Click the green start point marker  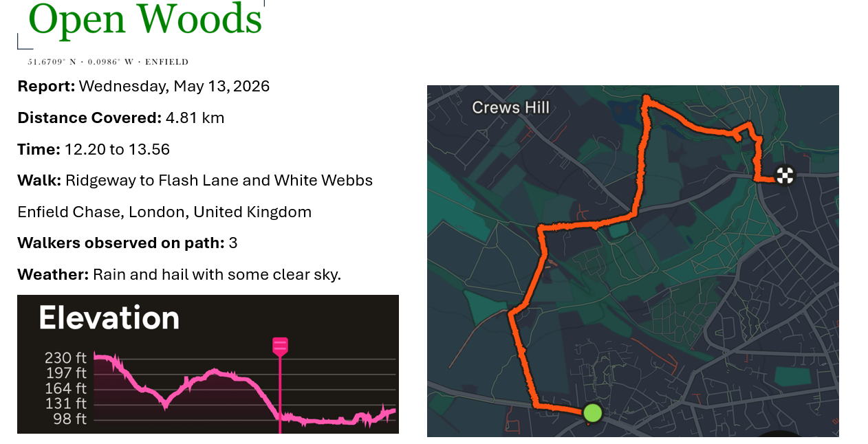pyautogui.click(x=592, y=413)
